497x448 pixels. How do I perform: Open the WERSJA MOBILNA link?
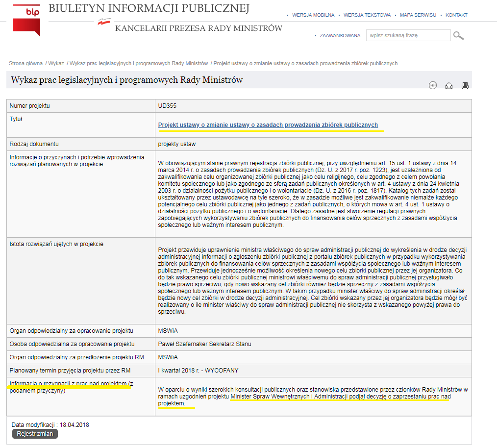pos(313,15)
